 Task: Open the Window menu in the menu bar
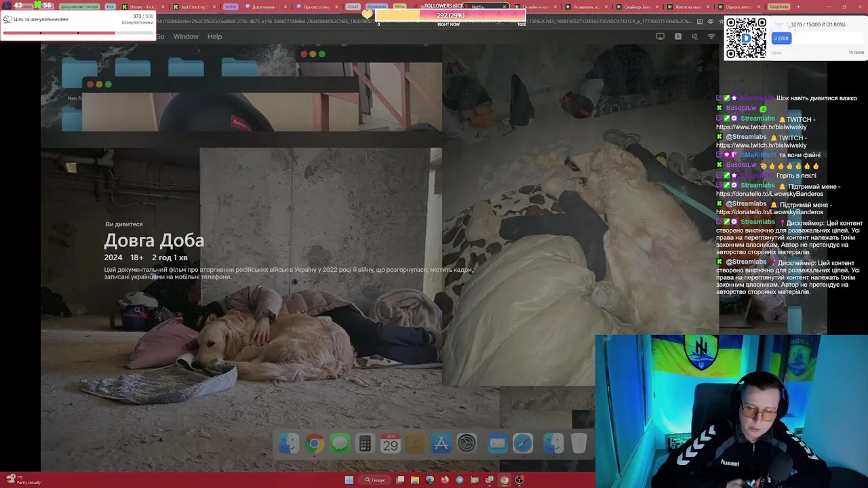(186, 37)
